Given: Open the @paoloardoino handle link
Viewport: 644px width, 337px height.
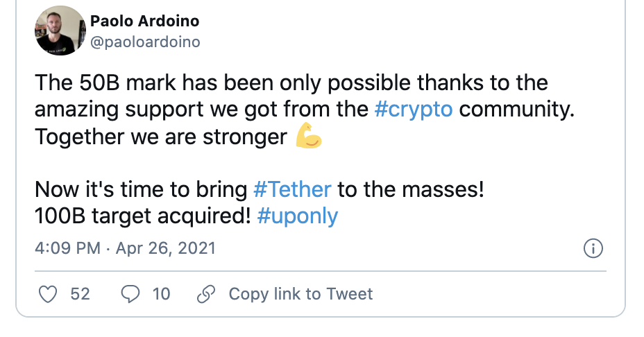Looking at the screenshot, I should pyautogui.click(x=145, y=42).
